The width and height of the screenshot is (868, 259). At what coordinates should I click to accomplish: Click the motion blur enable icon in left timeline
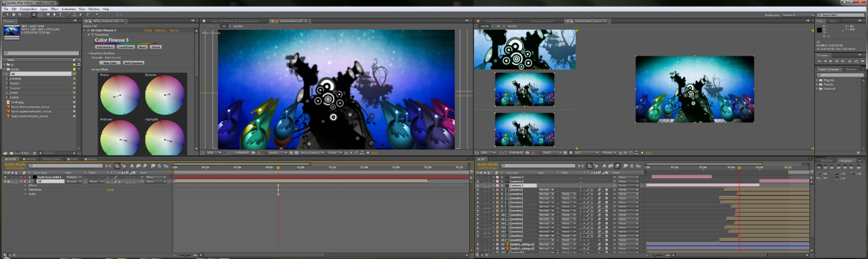coord(145,166)
